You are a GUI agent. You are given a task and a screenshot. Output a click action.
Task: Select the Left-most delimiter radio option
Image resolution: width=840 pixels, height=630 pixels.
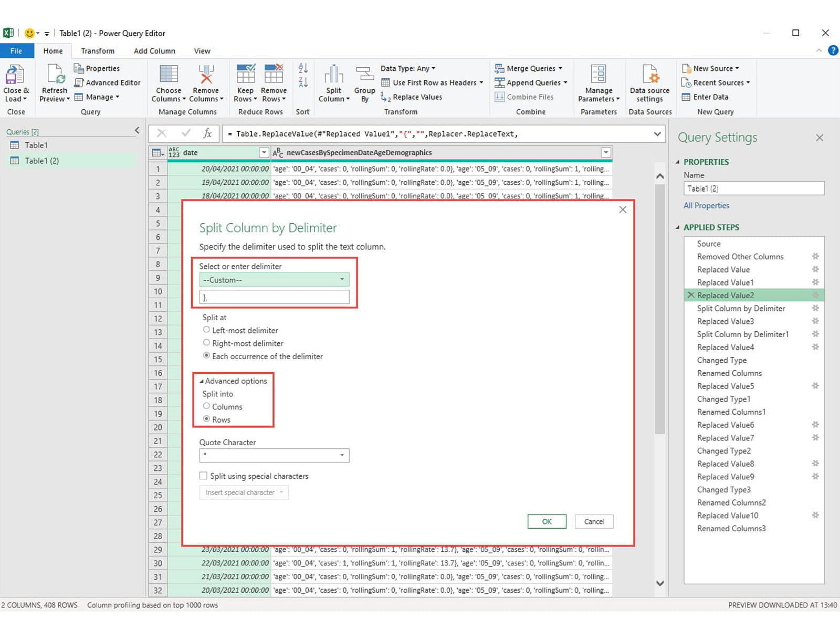pyautogui.click(x=206, y=330)
